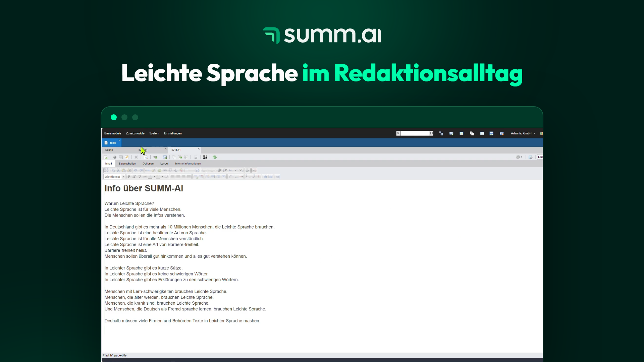
Task: Undo last edit in editor toolbar
Action: coord(135,170)
